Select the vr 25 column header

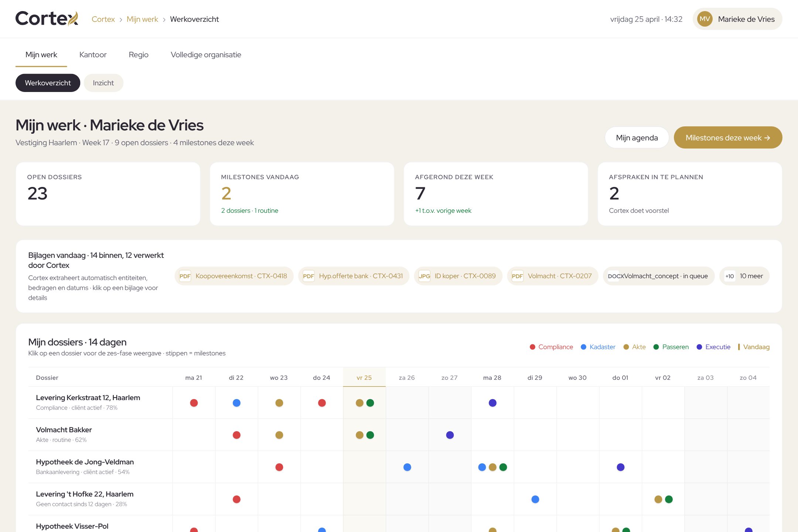click(x=364, y=377)
